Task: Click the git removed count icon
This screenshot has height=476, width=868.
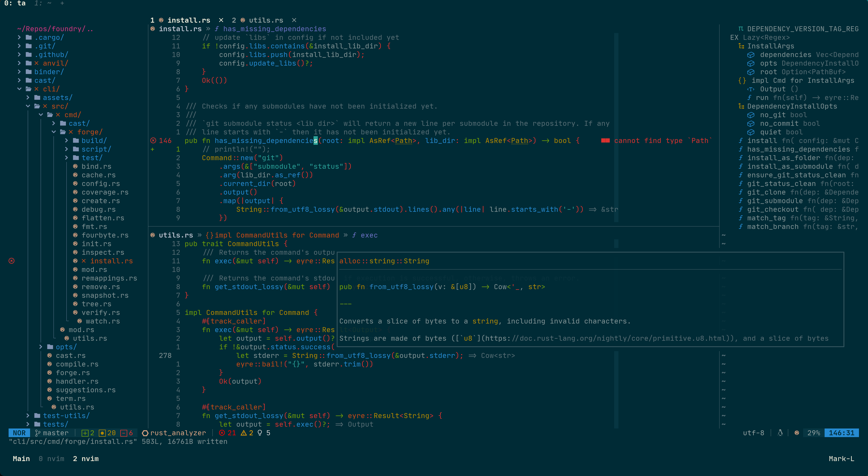Action: pyautogui.click(x=124, y=433)
